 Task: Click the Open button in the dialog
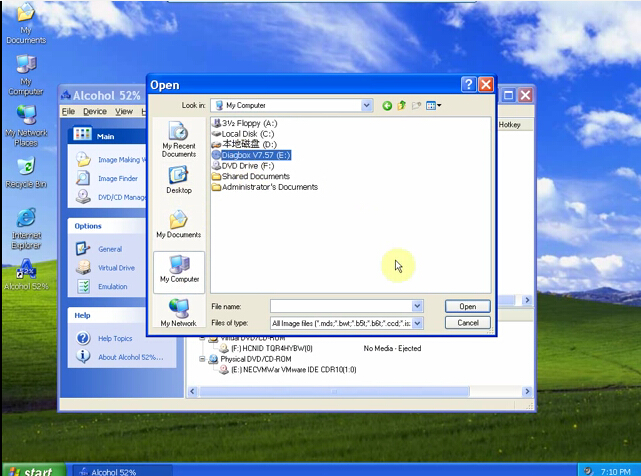[468, 306]
